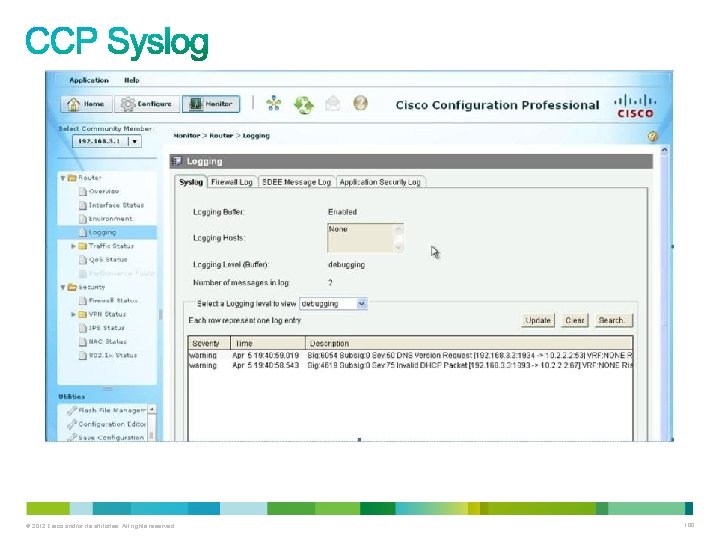Viewport: 720px width, 540px height.
Task: Sort by Severity column header
Action: (209, 343)
